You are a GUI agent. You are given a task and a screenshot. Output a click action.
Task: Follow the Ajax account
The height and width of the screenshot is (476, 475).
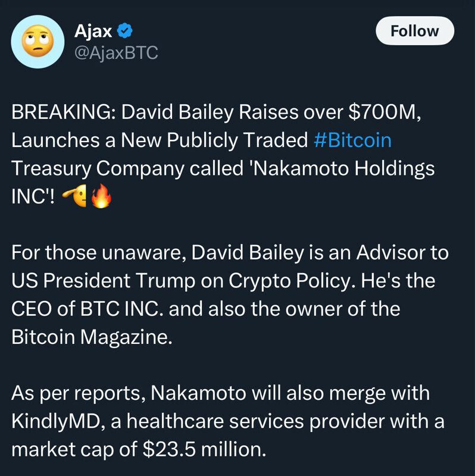pos(414,31)
